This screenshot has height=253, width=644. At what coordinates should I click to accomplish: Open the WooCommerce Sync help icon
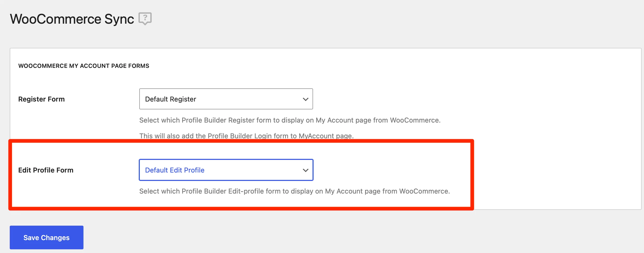coord(145,19)
